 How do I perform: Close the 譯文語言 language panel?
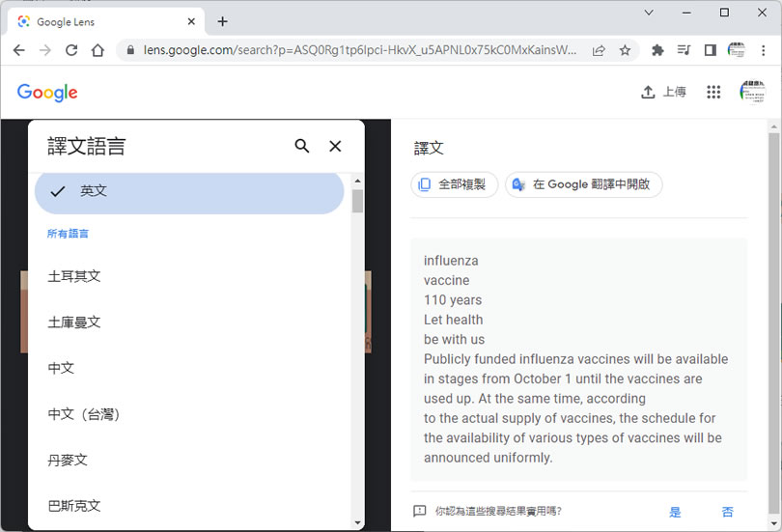point(335,146)
